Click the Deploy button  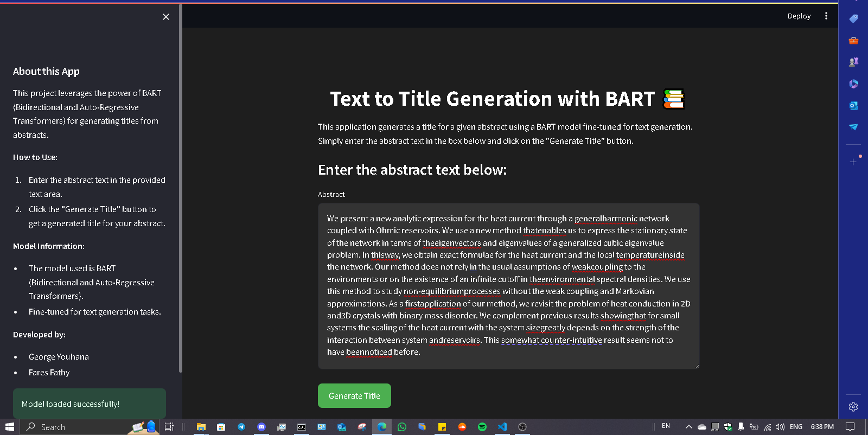point(799,16)
